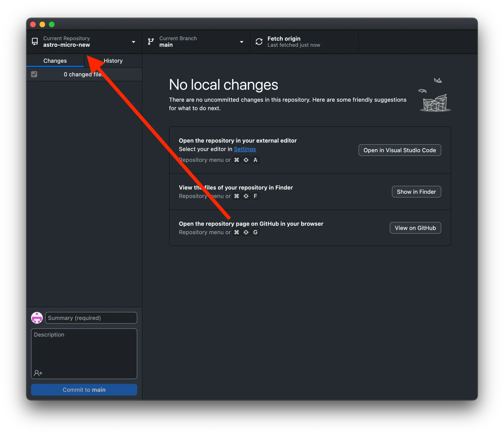Open the Settings link for editor selection
504x435 pixels.
[245, 149]
